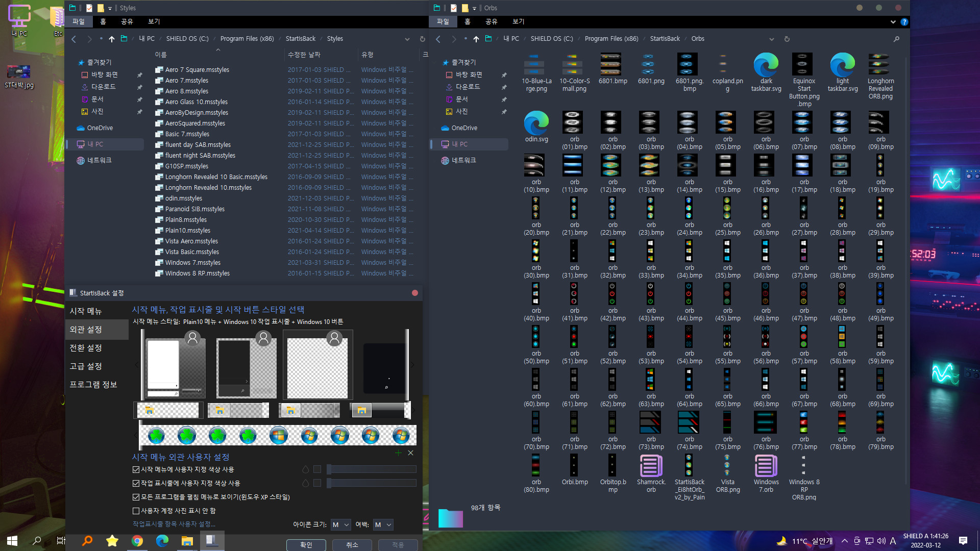The height and width of the screenshot is (551, 980).
Task: Sort by 수정한 날짜 column header
Action: pos(304,55)
